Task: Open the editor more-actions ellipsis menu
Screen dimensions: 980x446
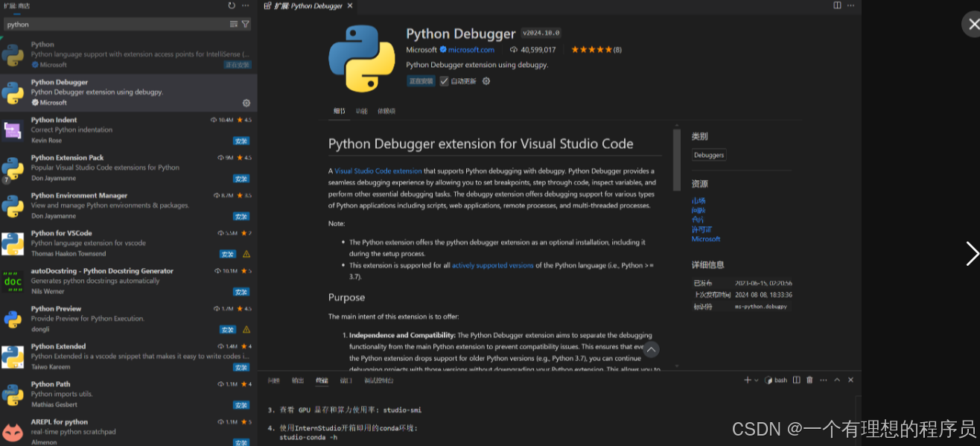Action: click(x=851, y=5)
